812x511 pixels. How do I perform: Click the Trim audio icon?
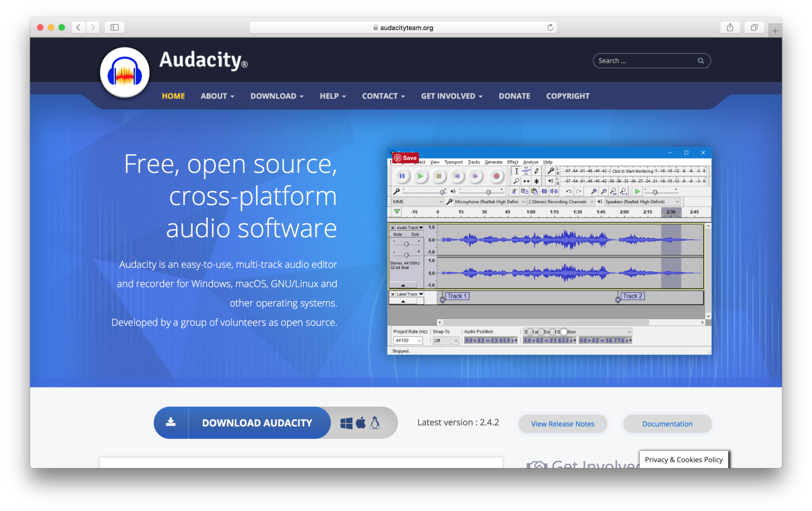pyautogui.click(x=544, y=191)
